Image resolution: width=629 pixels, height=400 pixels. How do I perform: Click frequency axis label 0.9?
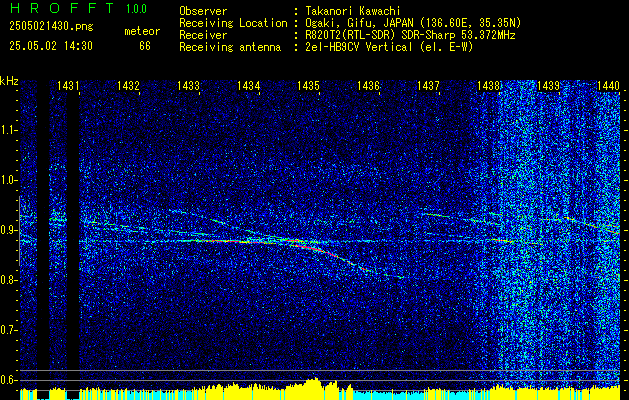[x=8, y=230]
